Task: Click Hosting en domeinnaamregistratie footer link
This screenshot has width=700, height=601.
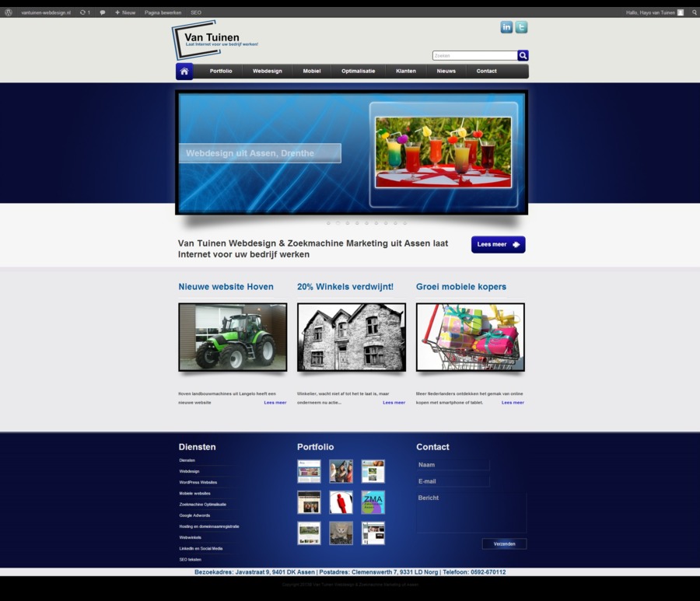Action: [209, 526]
